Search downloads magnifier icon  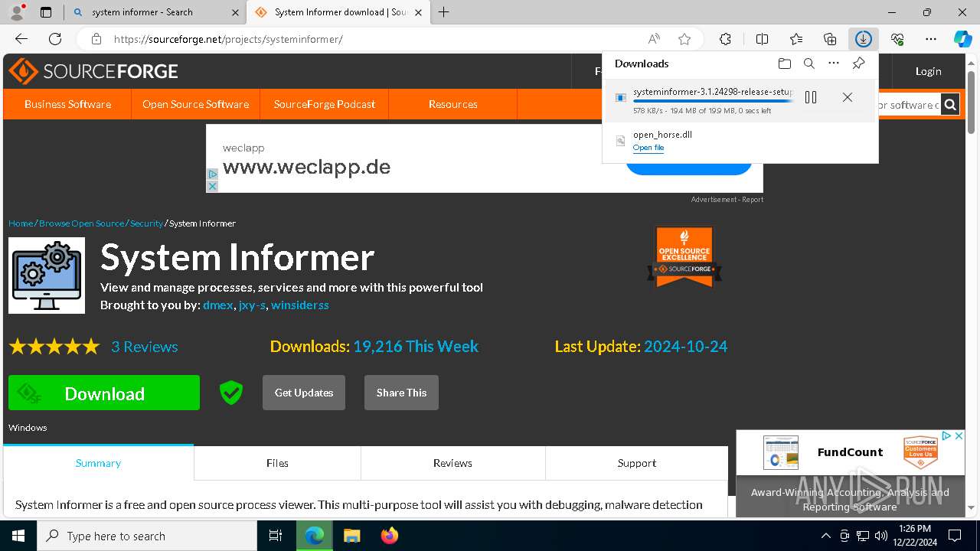[809, 64]
